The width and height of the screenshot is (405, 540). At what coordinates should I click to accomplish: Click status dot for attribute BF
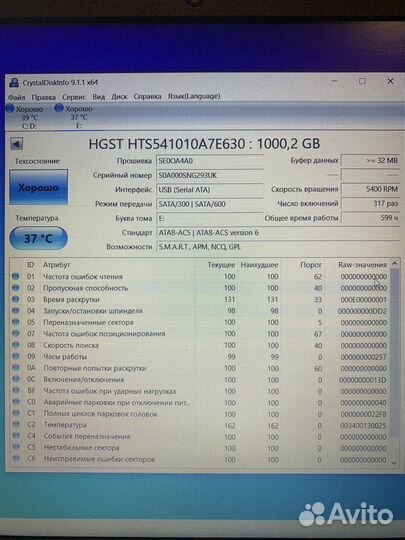[16, 391]
